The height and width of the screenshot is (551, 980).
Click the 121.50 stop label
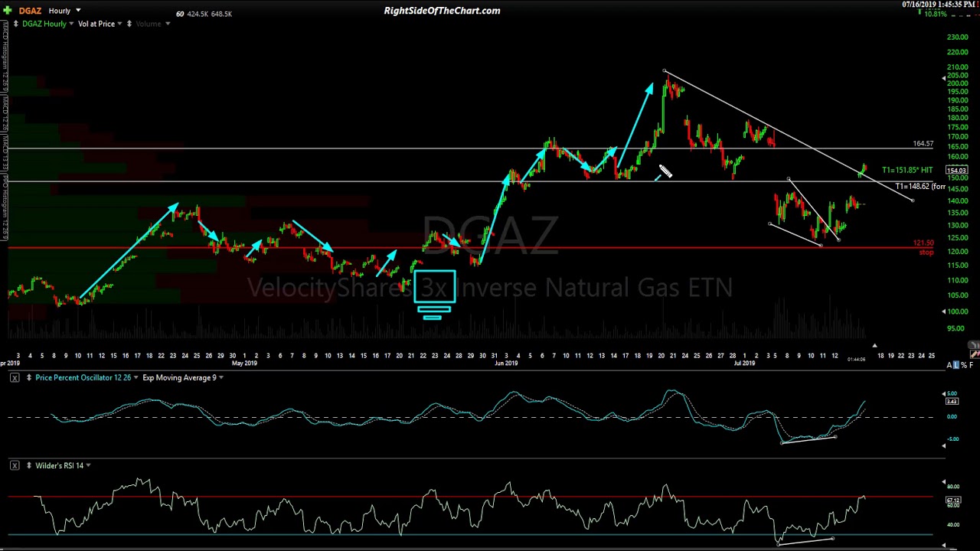(923, 243)
